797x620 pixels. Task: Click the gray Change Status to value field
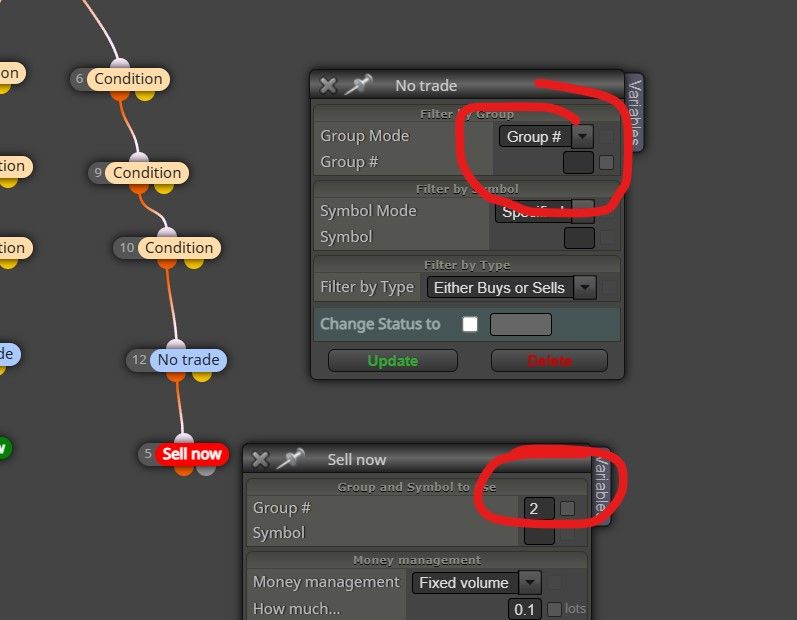[520, 324]
